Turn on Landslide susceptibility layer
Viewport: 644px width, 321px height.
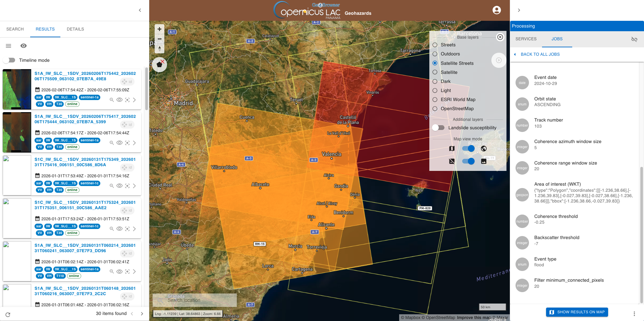point(438,128)
